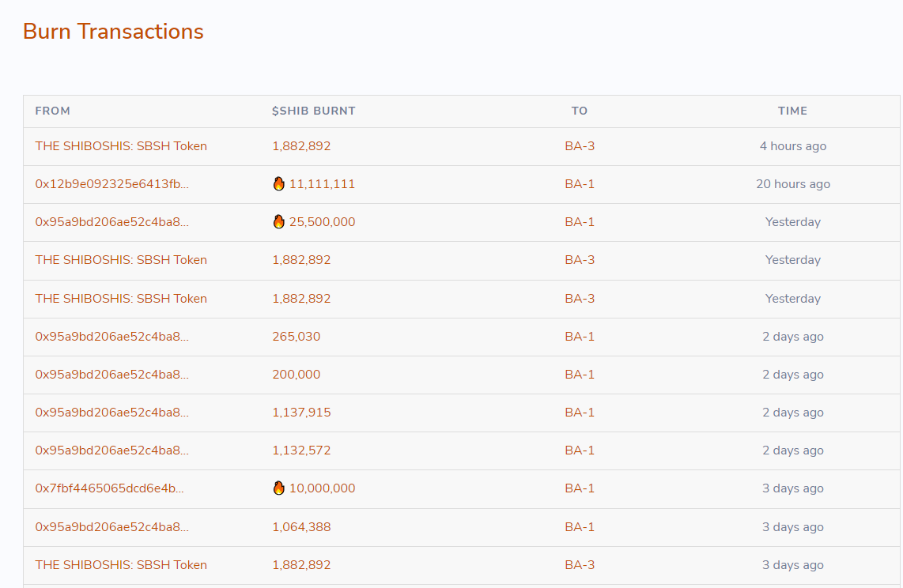Open BA-1 in the 20 hours ago row
The width and height of the screenshot is (903, 588).
[580, 184]
